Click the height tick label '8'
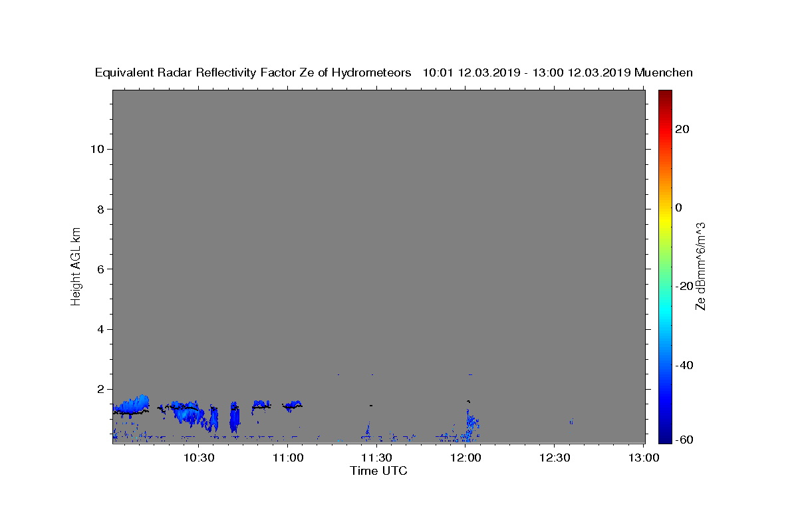Viewport: 798px width, 532px height. [x=100, y=209]
